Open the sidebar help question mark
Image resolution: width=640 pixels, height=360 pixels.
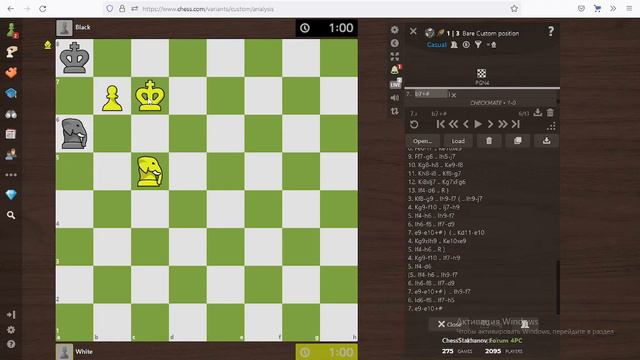(11, 344)
